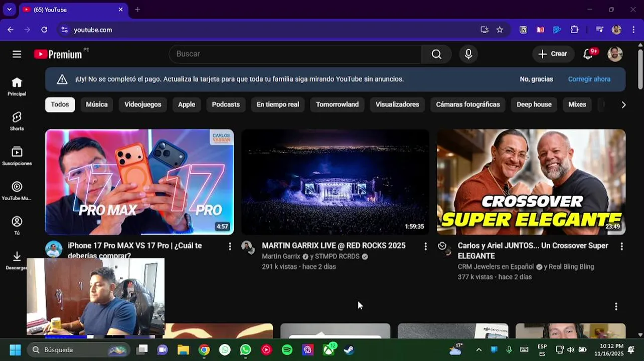Image resolution: width=644 pixels, height=361 pixels.
Task: Open the Notion extension icon
Action: coord(523,30)
